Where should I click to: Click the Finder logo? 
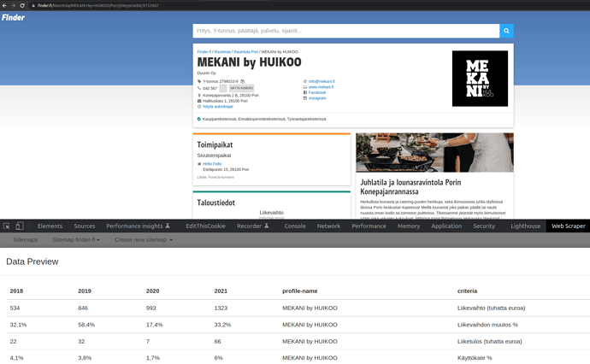[13, 18]
